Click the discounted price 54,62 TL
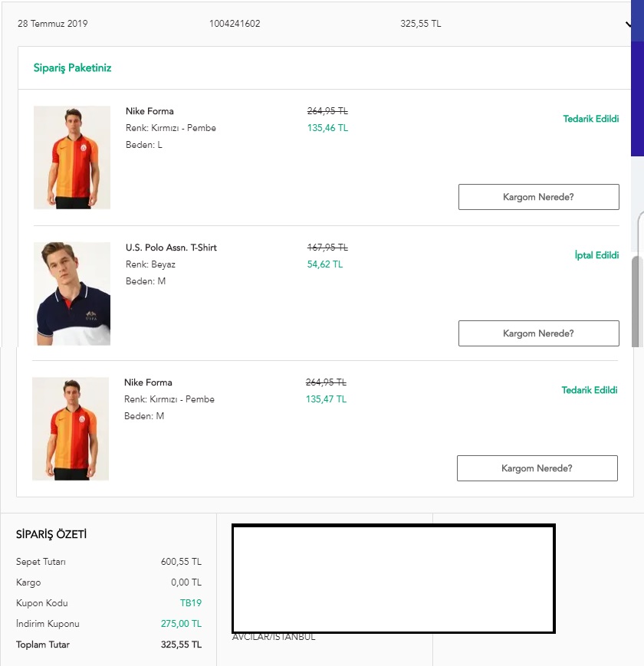This screenshot has width=644, height=666. 325,264
